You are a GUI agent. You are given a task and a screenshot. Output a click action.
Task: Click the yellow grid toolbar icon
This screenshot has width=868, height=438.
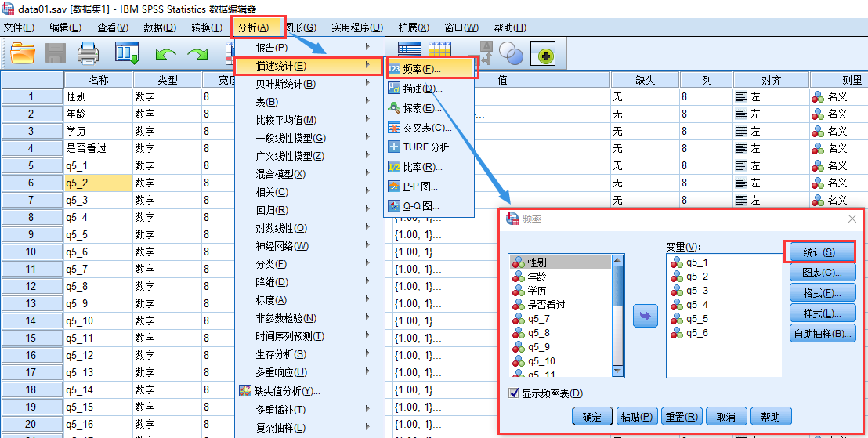click(439, 48)
